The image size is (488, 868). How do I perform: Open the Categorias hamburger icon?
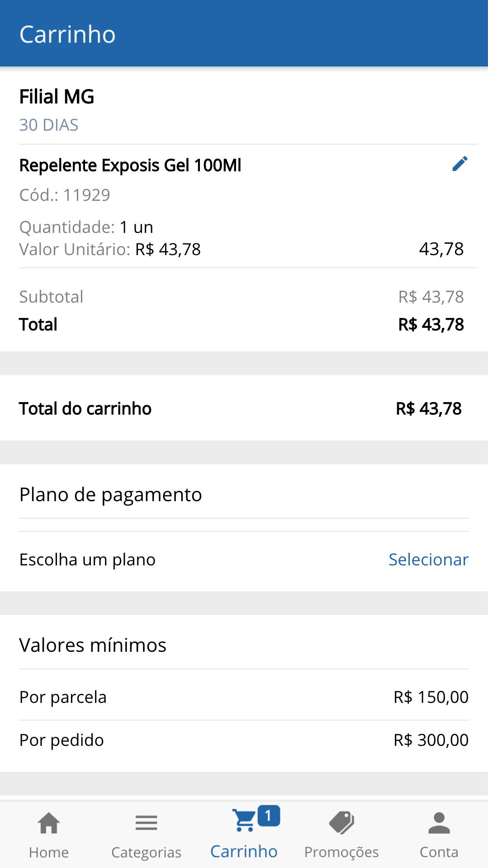click(146, 823)
